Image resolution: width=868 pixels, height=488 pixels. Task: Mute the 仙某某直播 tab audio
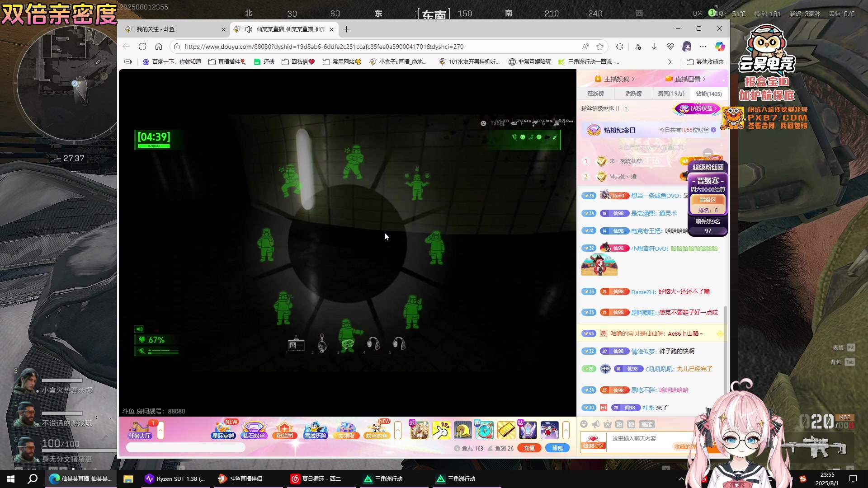[248, 29]
